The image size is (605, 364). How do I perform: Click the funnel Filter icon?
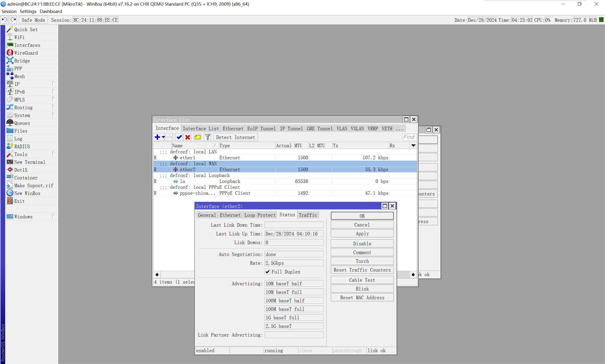207,137
